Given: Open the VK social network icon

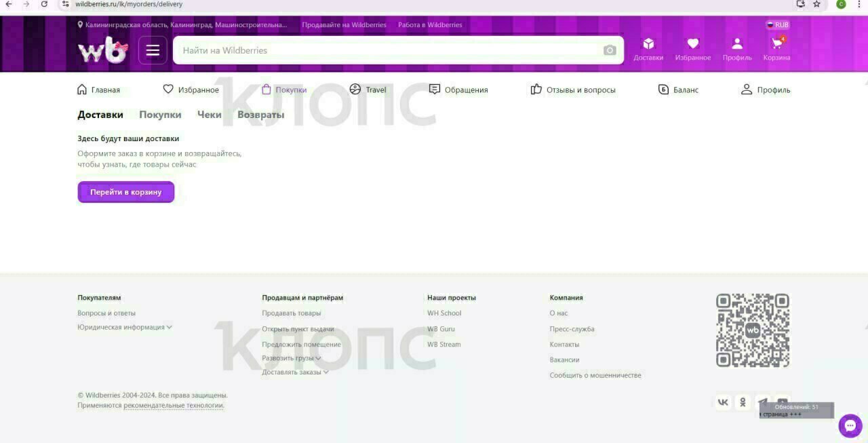Looking at the screenshot, I should tap(723, 402).
